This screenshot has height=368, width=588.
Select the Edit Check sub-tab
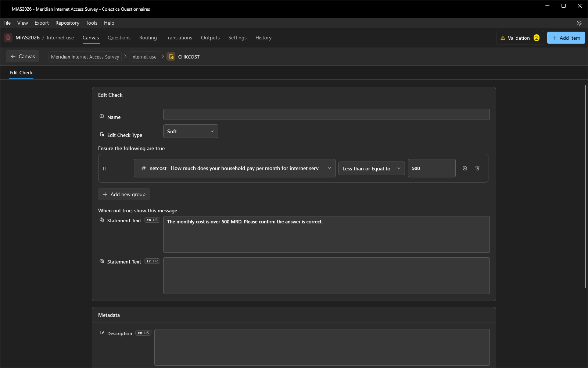click(x=21, y=72)
